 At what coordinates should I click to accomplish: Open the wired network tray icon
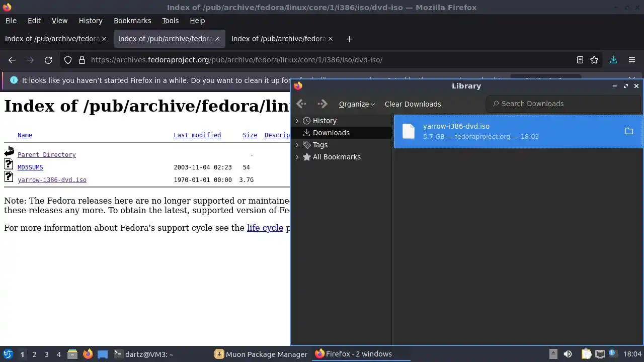point(600,354)
